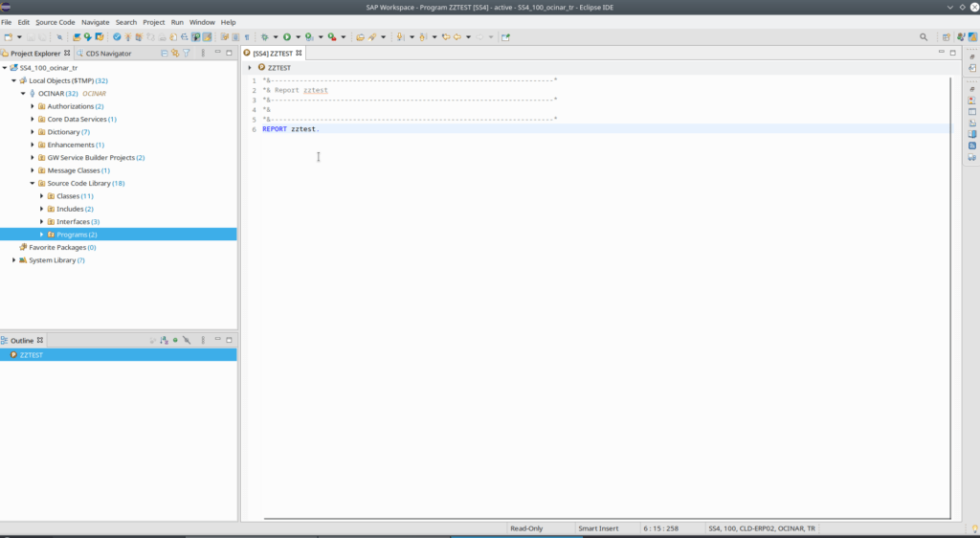This screenshot has height=538, width=980.
Task: Click the Activate object wand icon
Action: (127, 37)
